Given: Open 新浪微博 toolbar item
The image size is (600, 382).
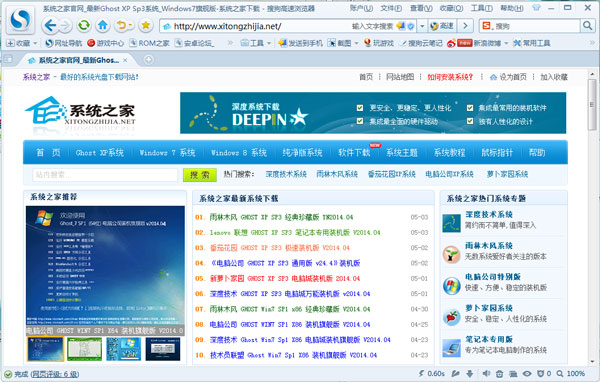Looking at the screenshot, I should [474, 43].
